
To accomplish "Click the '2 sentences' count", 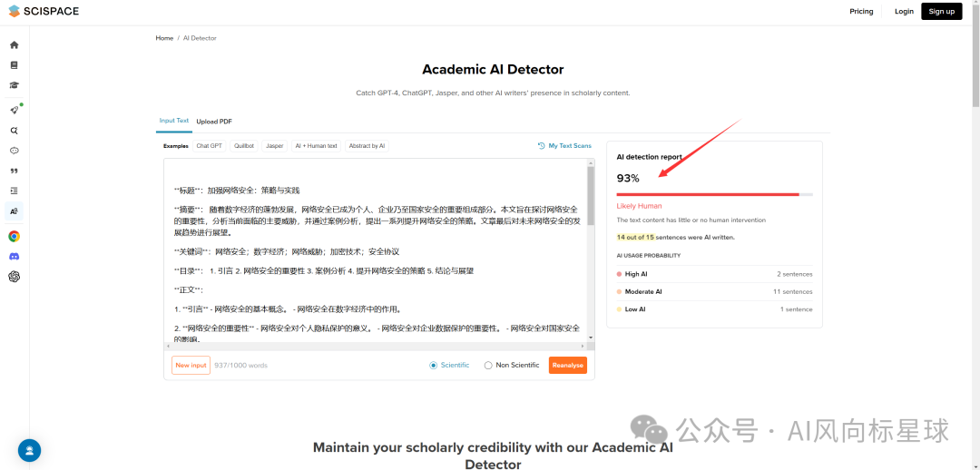I will 794,274.
